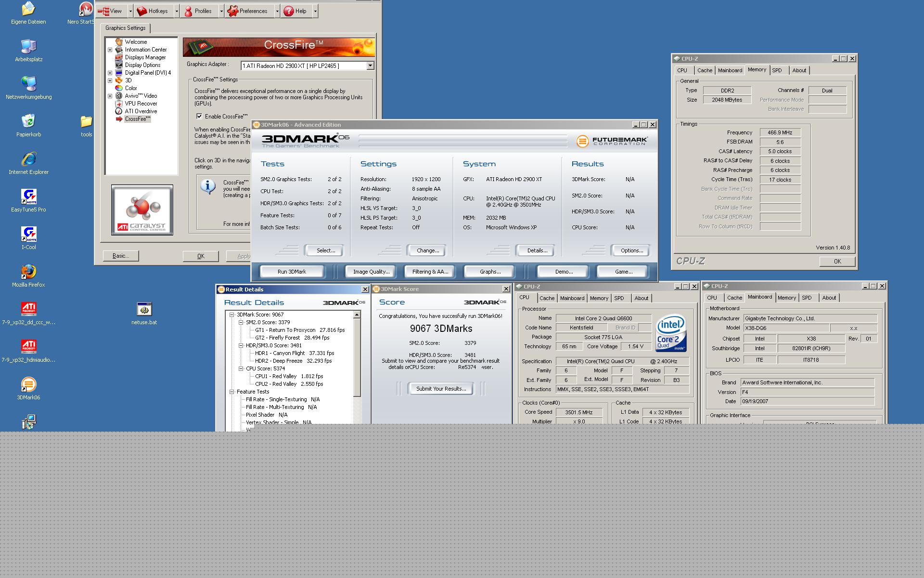Select Graphics Settings tab in Catalyst
The image size is (924, 578).
125,28
